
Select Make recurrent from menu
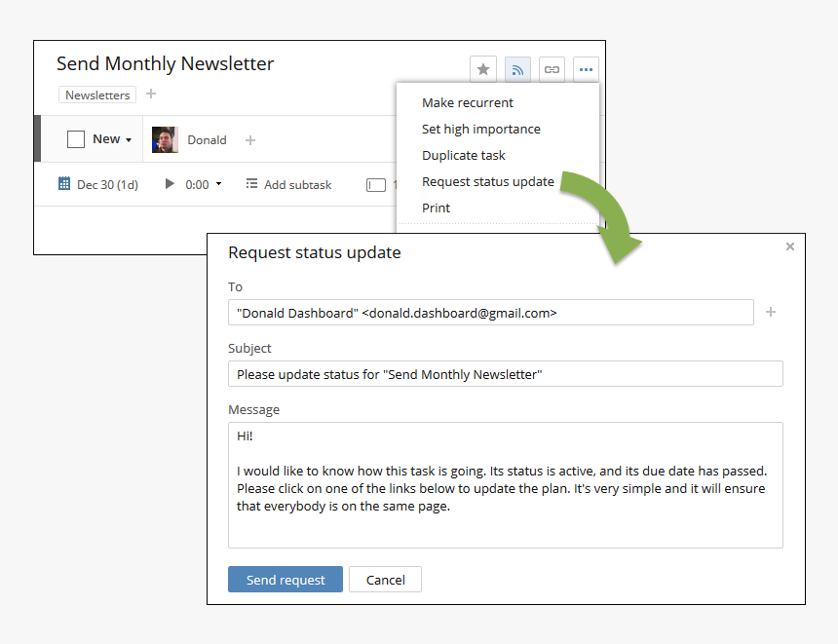[468, 102]
